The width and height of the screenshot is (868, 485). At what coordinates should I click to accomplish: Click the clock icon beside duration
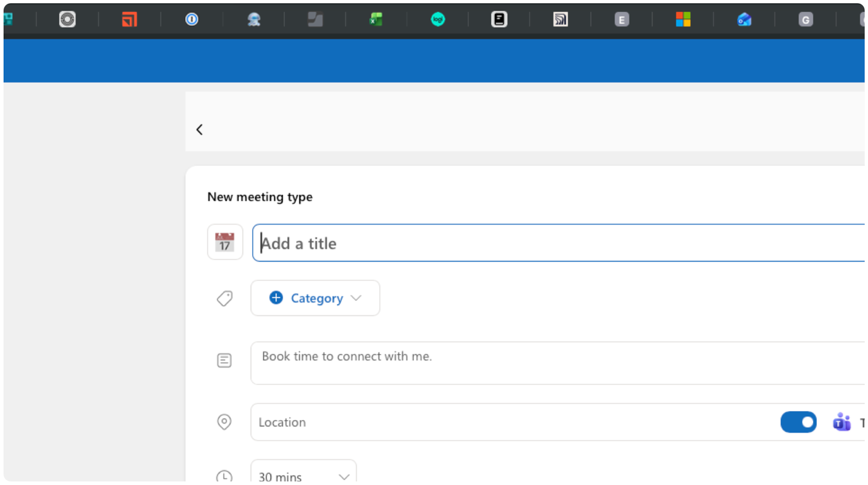(x=224, y=476)
